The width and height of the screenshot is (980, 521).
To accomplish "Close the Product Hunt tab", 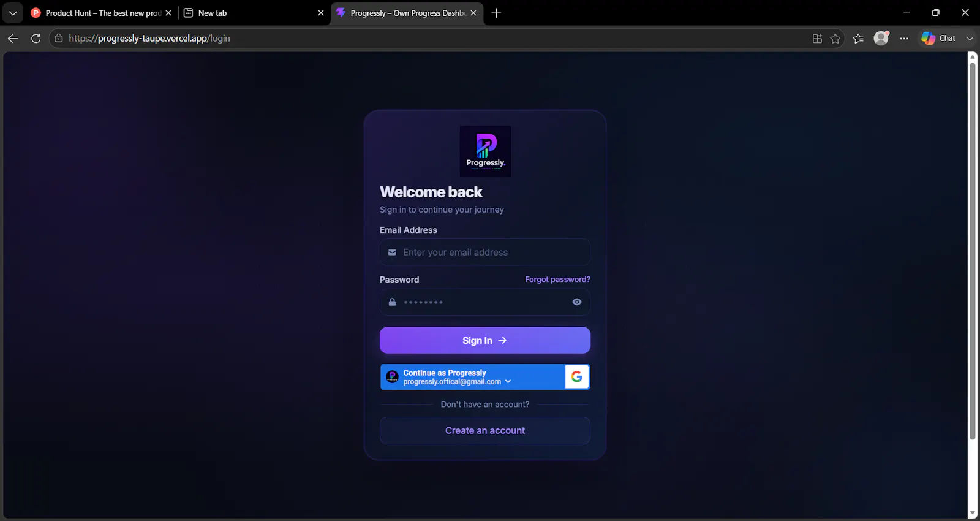I will click(x=168, y=13).
